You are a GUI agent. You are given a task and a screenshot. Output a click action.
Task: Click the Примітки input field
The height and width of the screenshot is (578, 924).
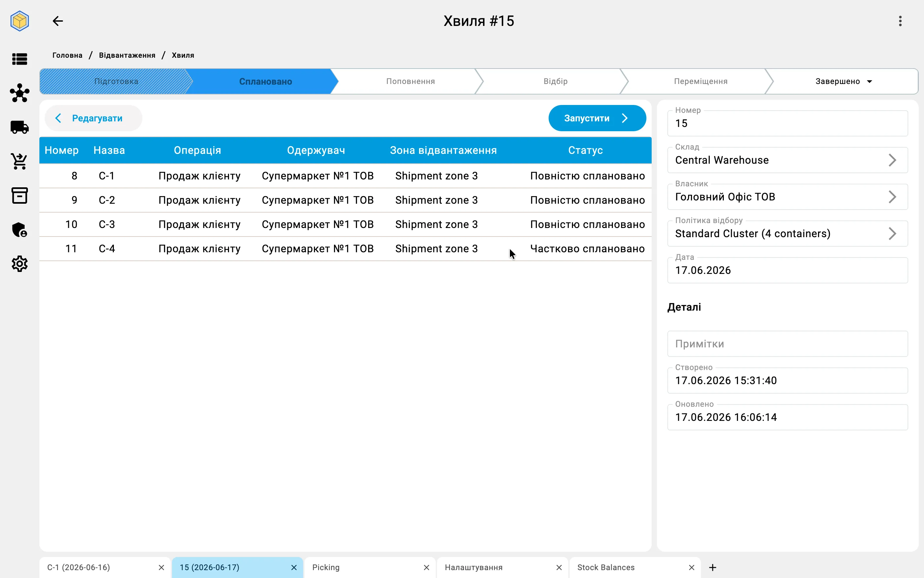pyautogui.click(x=787, y=344)
